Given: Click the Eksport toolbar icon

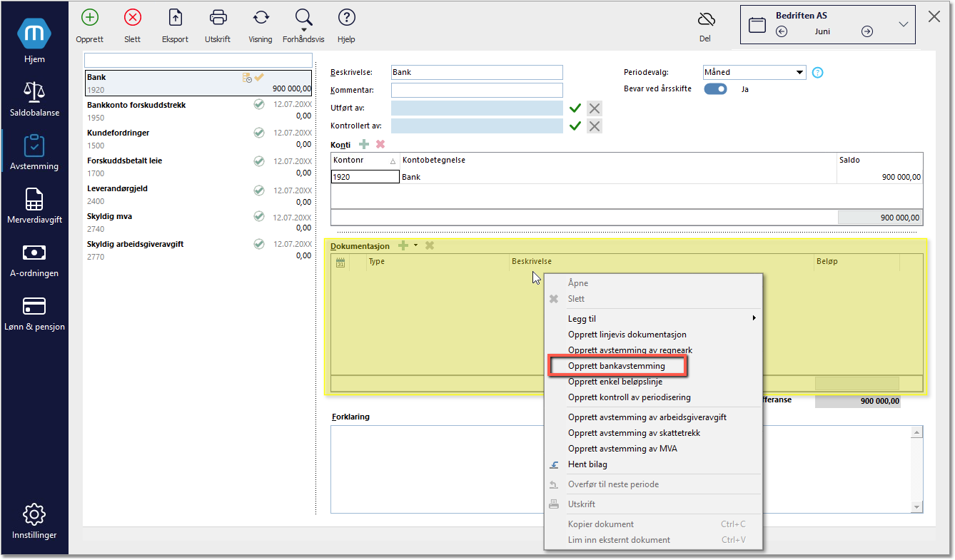Looking at the screenshot, I should pos(175,18).
